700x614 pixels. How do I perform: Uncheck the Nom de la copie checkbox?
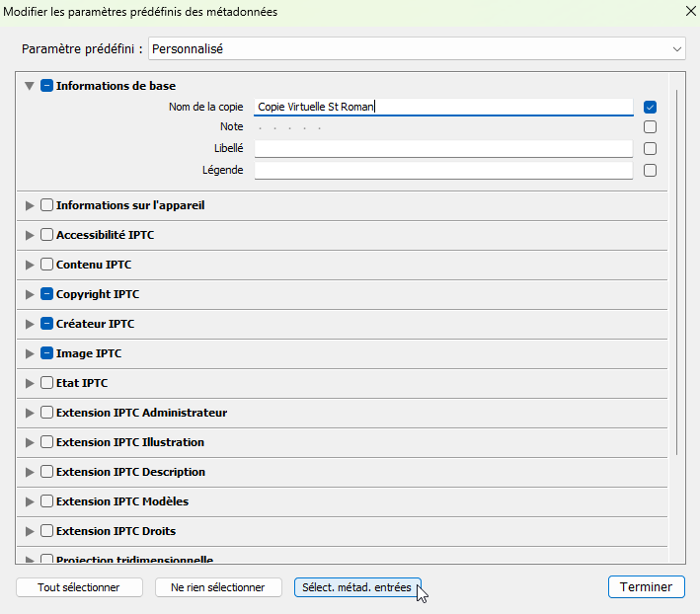coord(650,107)
